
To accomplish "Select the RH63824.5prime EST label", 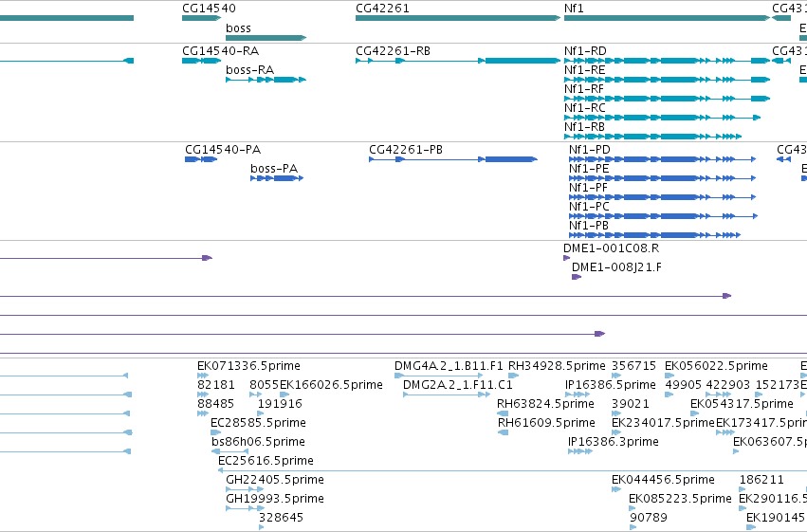I will pos(545,404).
